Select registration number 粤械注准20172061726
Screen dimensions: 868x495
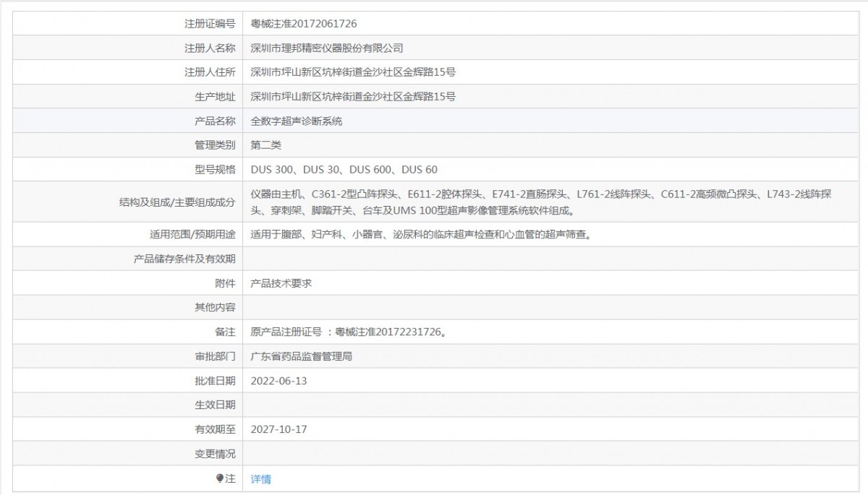[x=303, y=24]
